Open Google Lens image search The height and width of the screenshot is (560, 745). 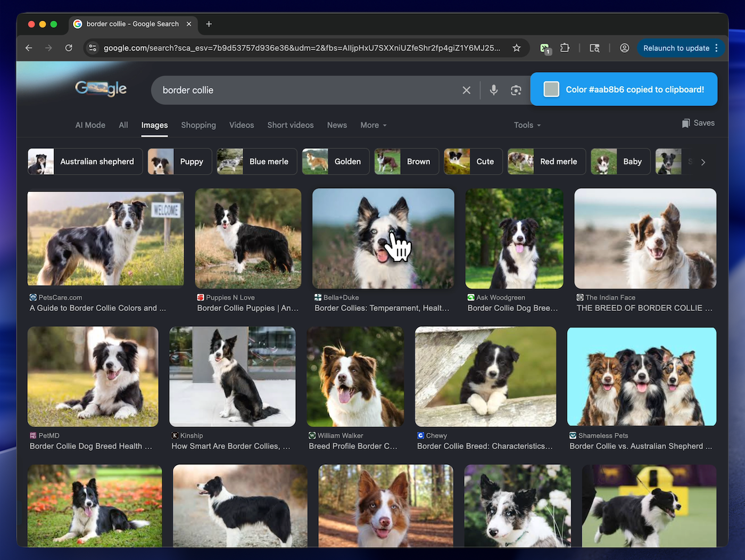pos(516,90)
